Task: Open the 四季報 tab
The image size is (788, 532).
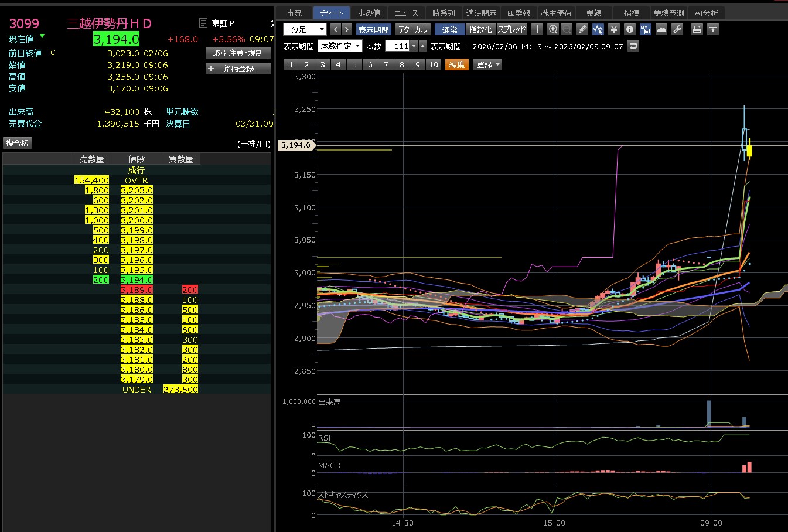Action: tap(518, 13)
